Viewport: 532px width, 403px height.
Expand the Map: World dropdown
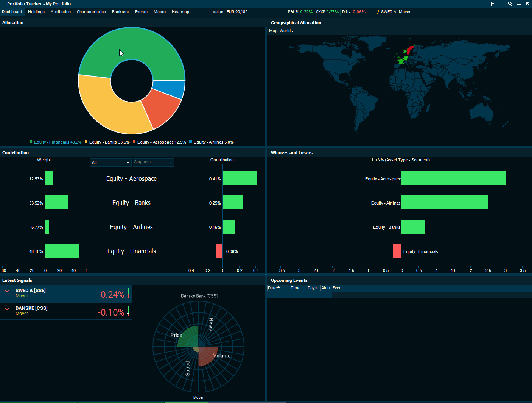tap(281, 31)
